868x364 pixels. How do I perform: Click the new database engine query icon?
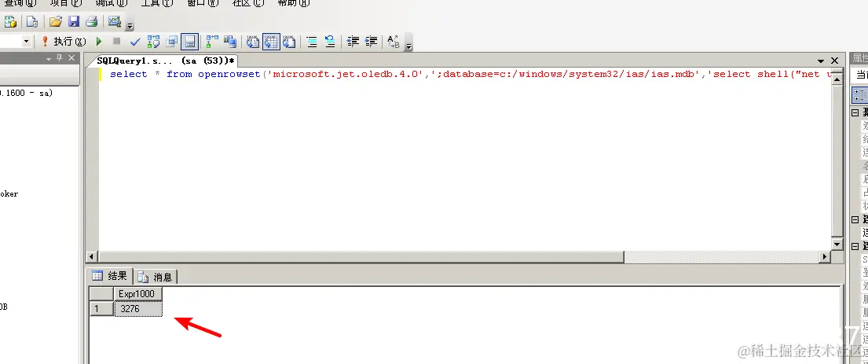[x=10, y=21]
